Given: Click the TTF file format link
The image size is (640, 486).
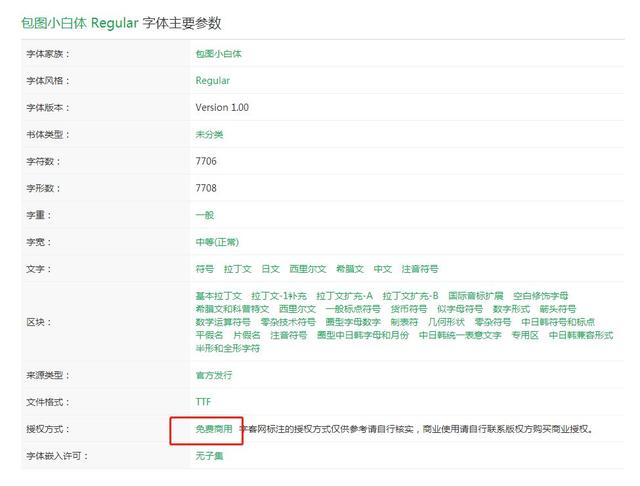Looking at the screenshot, I should [203, 402].
